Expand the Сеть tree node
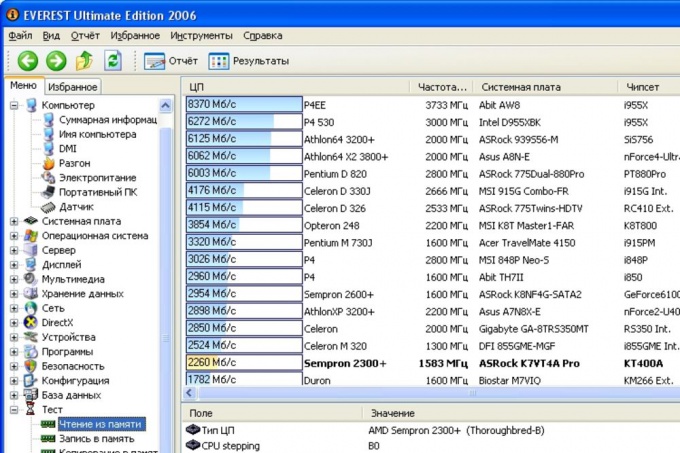Image resolution: width=680 pixels, height=453 pixels. pyautogui.click(x=14, y=309)
